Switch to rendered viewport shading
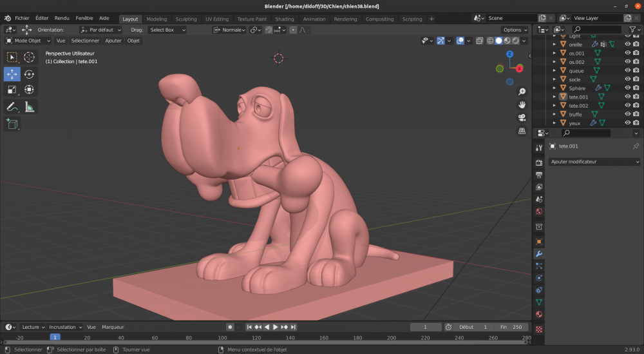Image resolution: width=644 pixels, height=354 pixels. click(x=515, y=41)
